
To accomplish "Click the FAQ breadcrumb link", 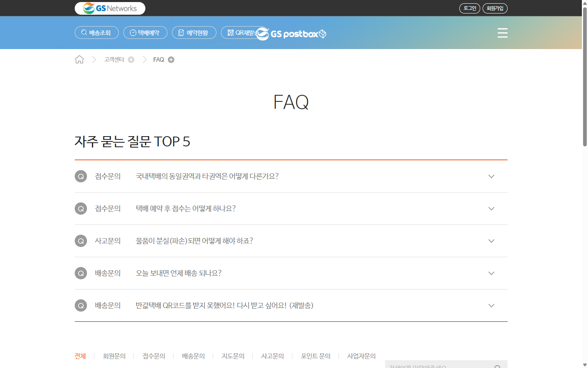I will point(158,60).
